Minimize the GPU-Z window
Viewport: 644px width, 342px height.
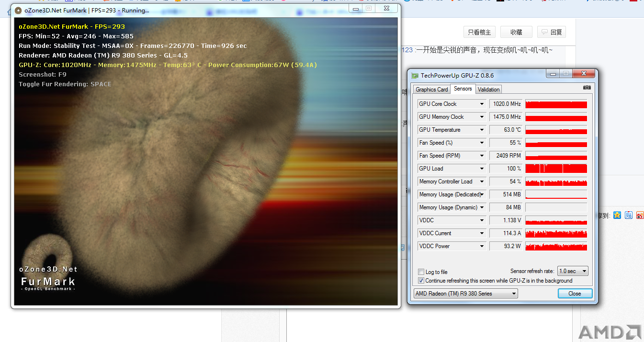(553, 74)
